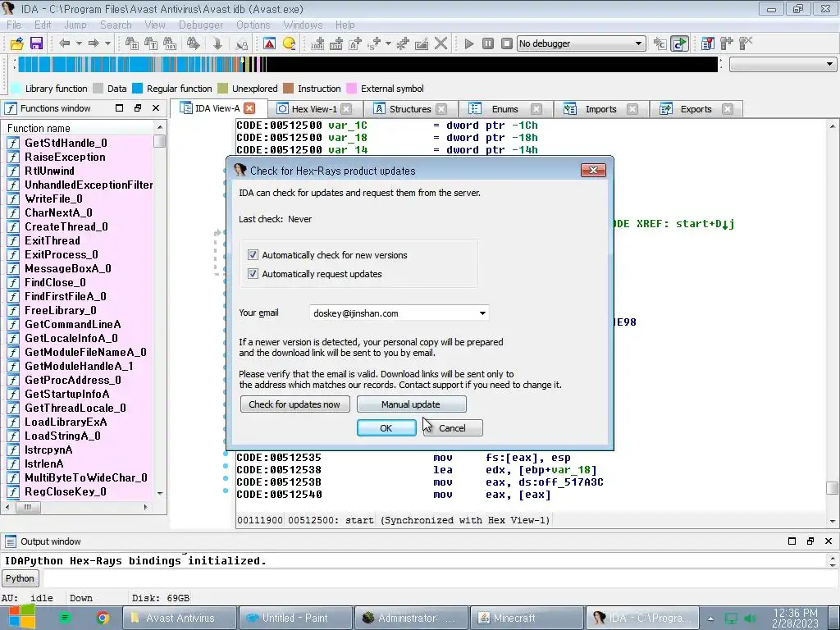Screen dimensions: 840x630
Task: Show hidden system tray icons arrow
Action: tap(711, 618)
